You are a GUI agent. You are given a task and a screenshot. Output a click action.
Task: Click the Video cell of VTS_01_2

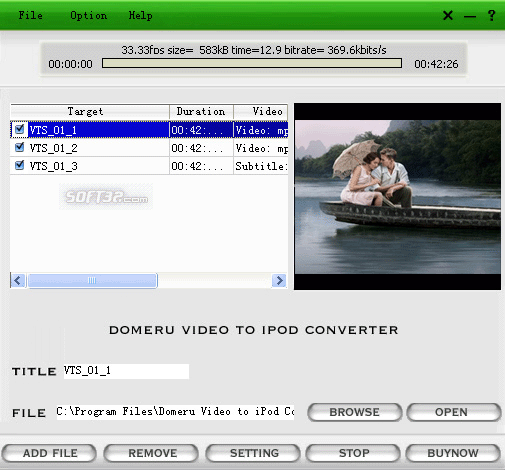pos(261,148)
